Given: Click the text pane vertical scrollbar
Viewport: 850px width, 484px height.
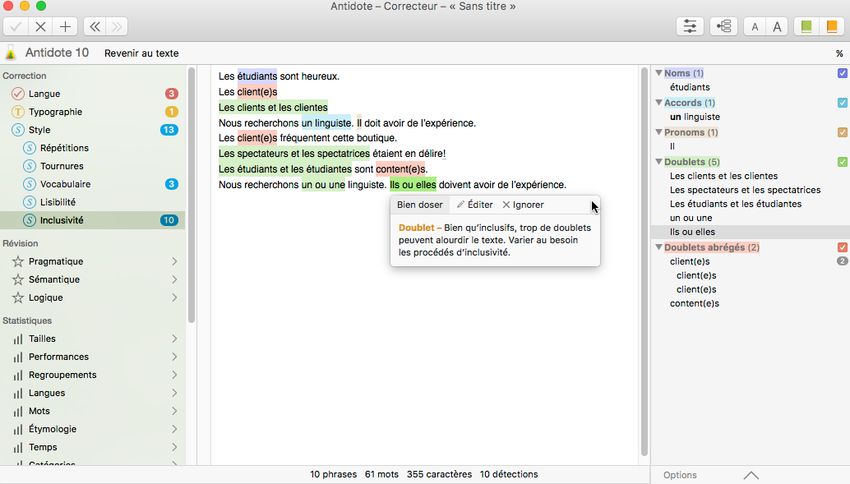Looking at the screenshot, I should click(644, 261).
